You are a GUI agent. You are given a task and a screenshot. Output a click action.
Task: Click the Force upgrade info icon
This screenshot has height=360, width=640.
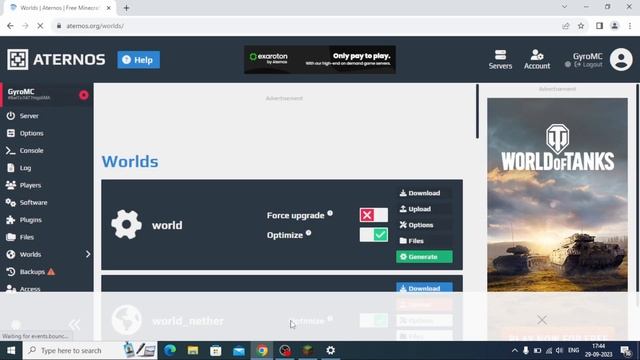pos(330,213)
